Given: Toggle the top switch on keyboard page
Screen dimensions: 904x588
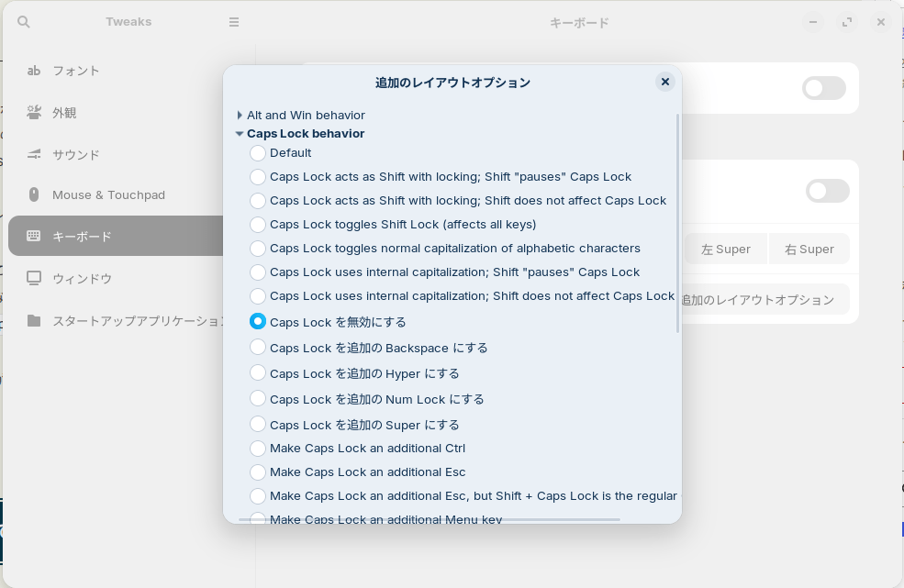Looking at the screenshot, I should tap(824, 88).
